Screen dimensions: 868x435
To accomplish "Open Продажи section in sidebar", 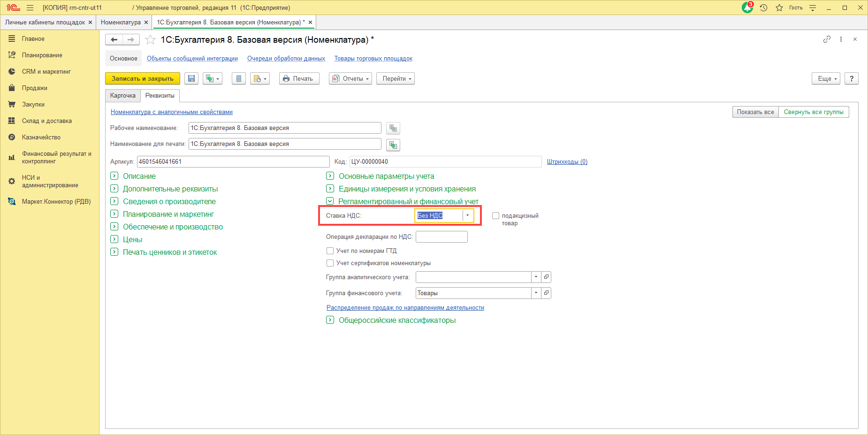I will [x=34, y=88].
